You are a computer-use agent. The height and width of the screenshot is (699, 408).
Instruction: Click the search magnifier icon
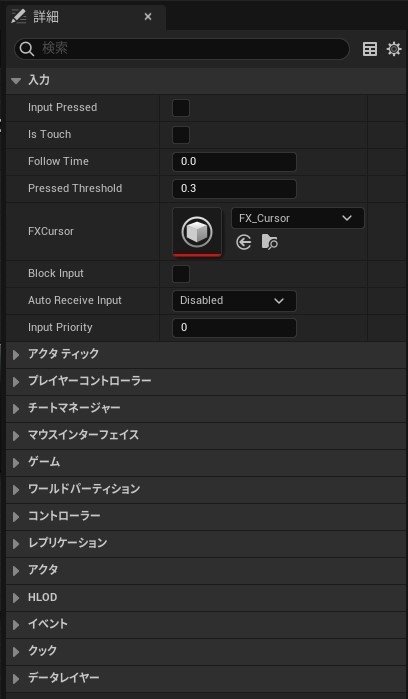pyautogui.click(x=27, y=49)
